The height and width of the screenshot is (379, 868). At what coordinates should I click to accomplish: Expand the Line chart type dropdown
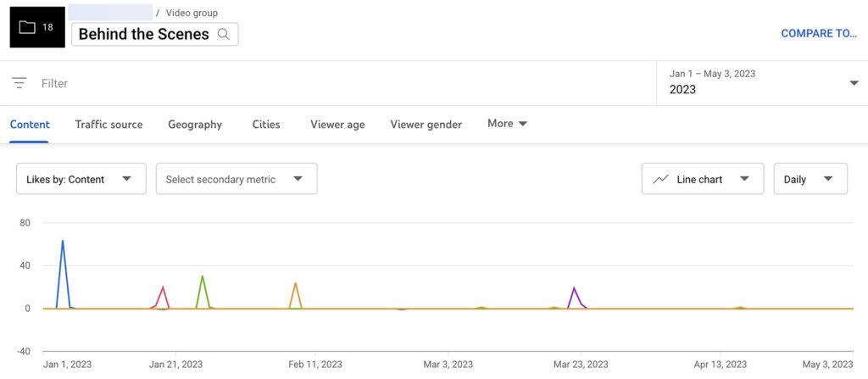[703, 178]
